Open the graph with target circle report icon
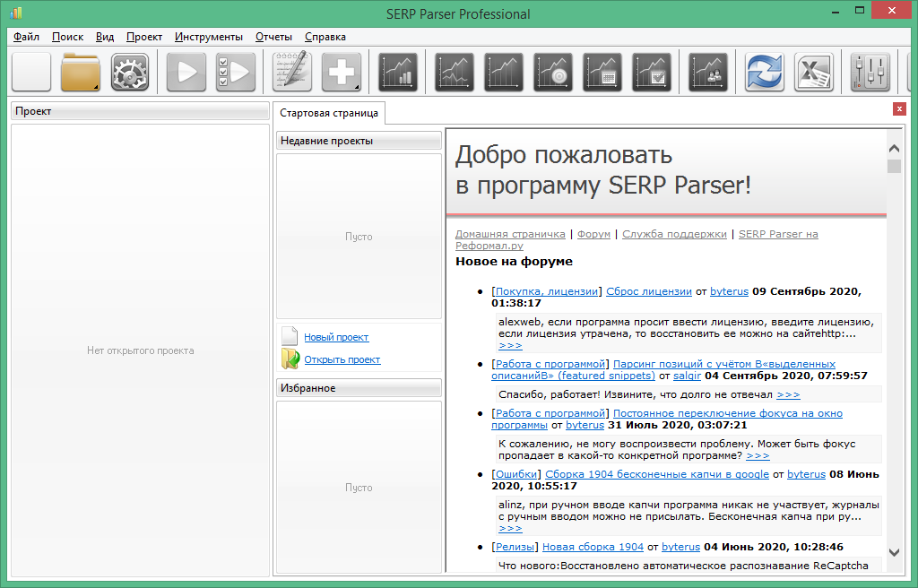 552,72
